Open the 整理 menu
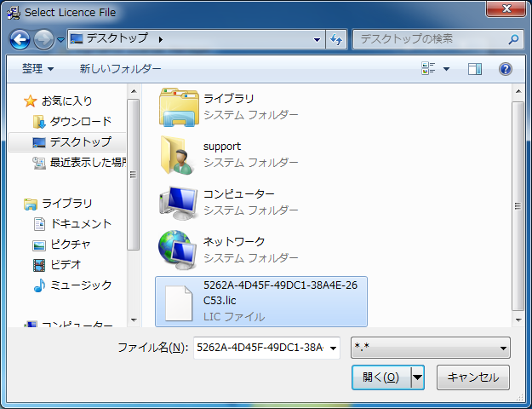Viewport: 532px width, 409px height. pyautogui.click(x=37, y=69)
